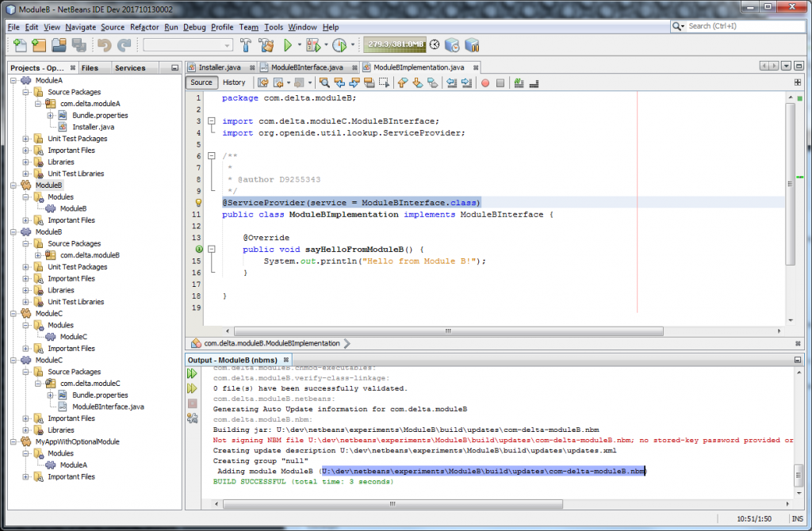Viewport: 812px width, 531px height.
Task: Click the Find Selection magnifier icon
Action: (x=324, y=82)
